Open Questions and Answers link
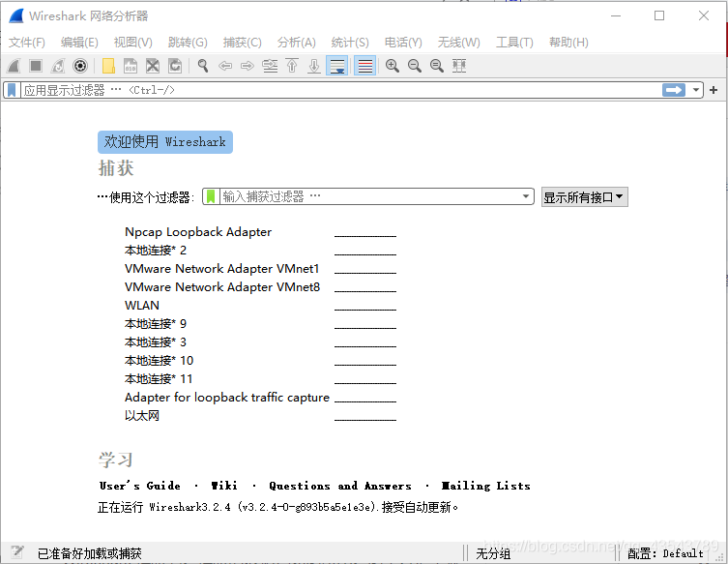728x564 pixels. pos(340,486)
